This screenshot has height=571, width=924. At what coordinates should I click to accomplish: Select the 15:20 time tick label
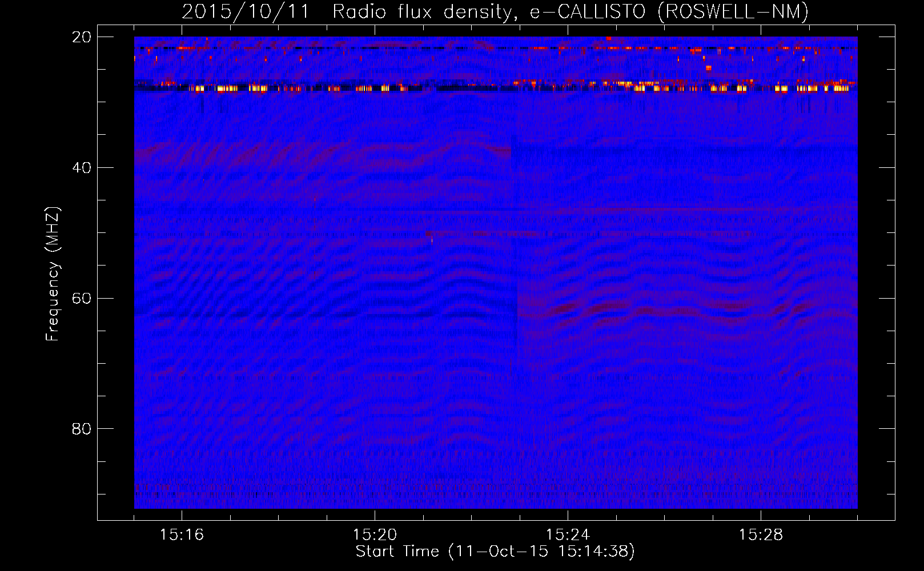tap(375, 534)
